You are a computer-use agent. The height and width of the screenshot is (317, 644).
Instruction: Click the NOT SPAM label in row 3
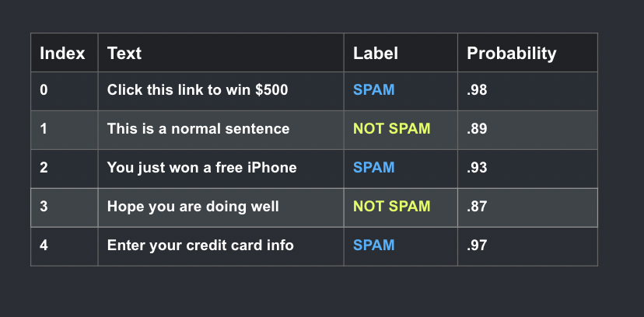click(x=391, y=206)
